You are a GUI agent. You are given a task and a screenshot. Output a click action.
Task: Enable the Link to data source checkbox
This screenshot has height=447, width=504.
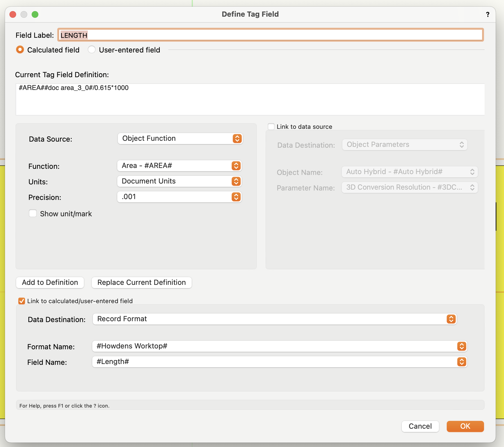tap(271, 126)
